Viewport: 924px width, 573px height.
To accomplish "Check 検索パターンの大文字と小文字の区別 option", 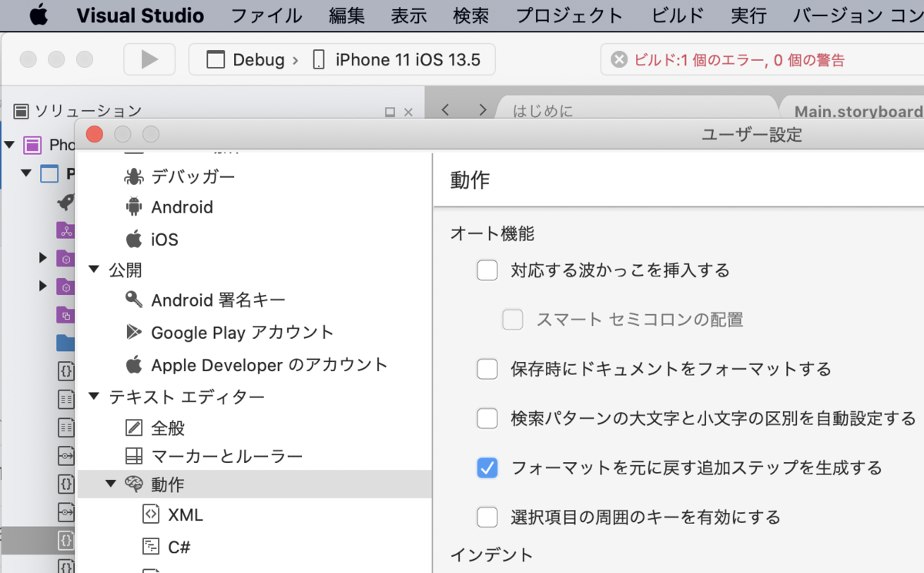I will (x=487, y=418).
